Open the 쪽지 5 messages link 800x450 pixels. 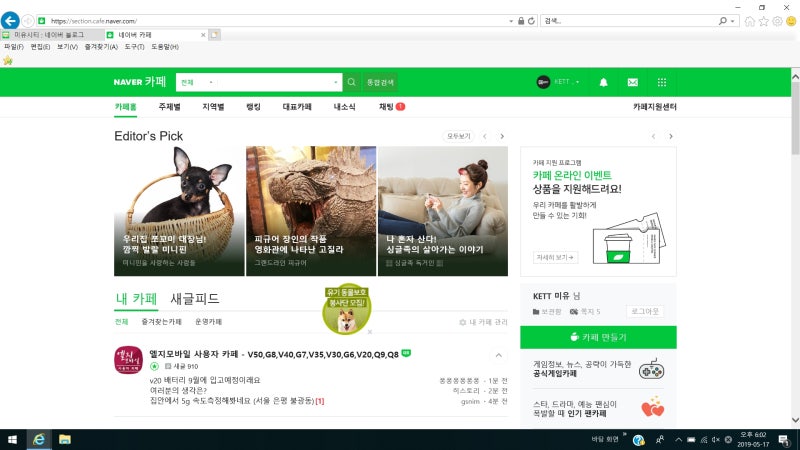click(x=585, y=311)
